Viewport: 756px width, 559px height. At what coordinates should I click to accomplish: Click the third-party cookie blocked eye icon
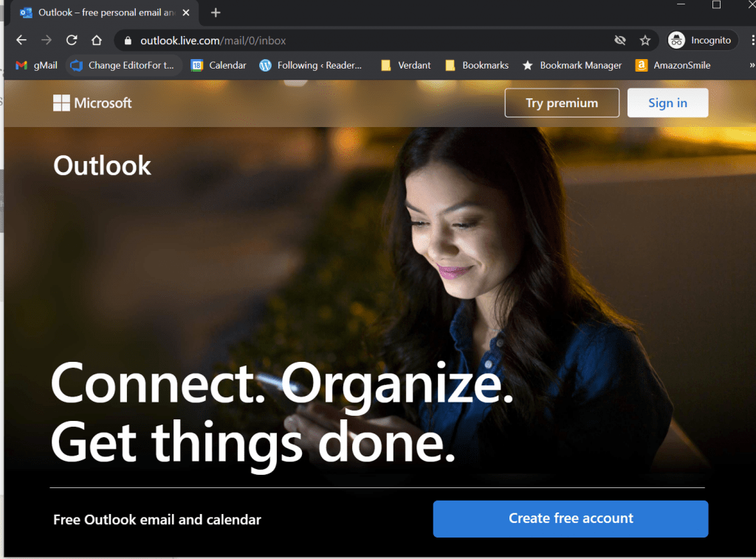620,41
